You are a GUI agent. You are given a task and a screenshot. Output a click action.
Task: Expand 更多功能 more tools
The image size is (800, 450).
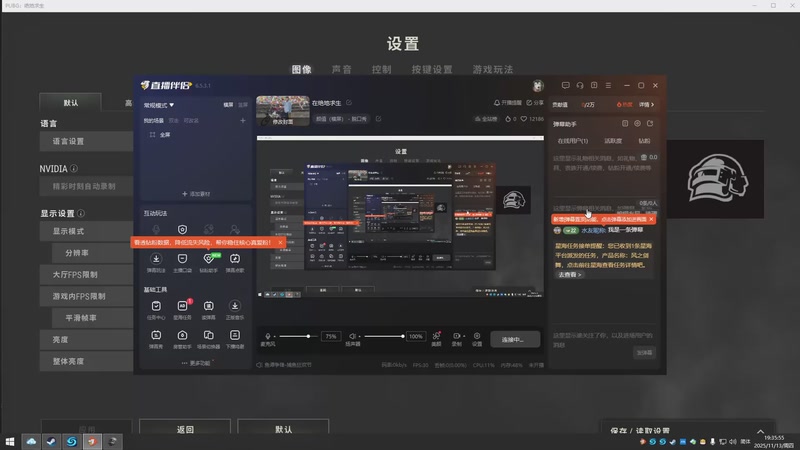click(x=196, y=363)
